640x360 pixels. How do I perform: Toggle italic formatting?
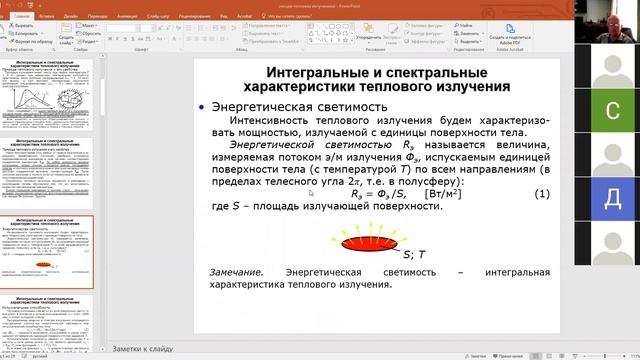pyautogui.click(x=118, y=39)
